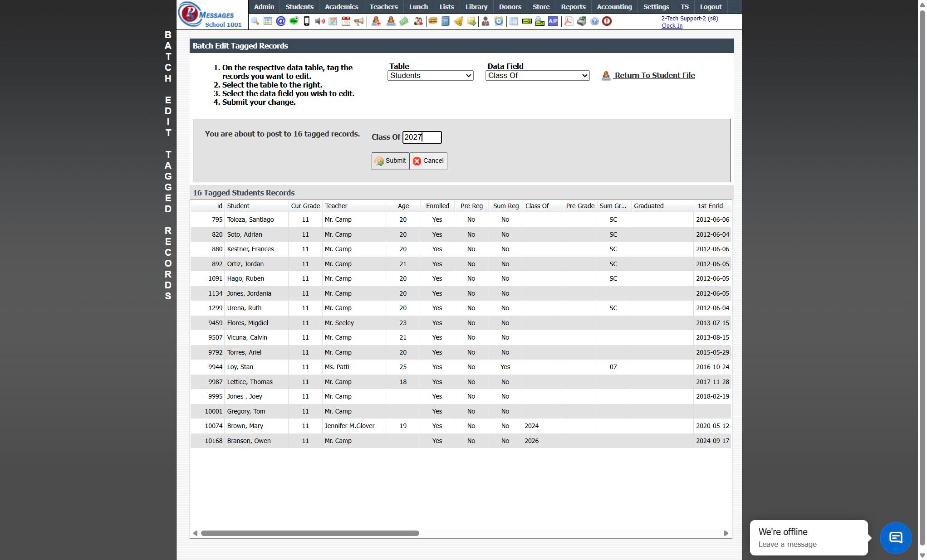Open the Table dropdown showing Students
The height and width of the screenshot is (560, 927).
coord(430,76)
